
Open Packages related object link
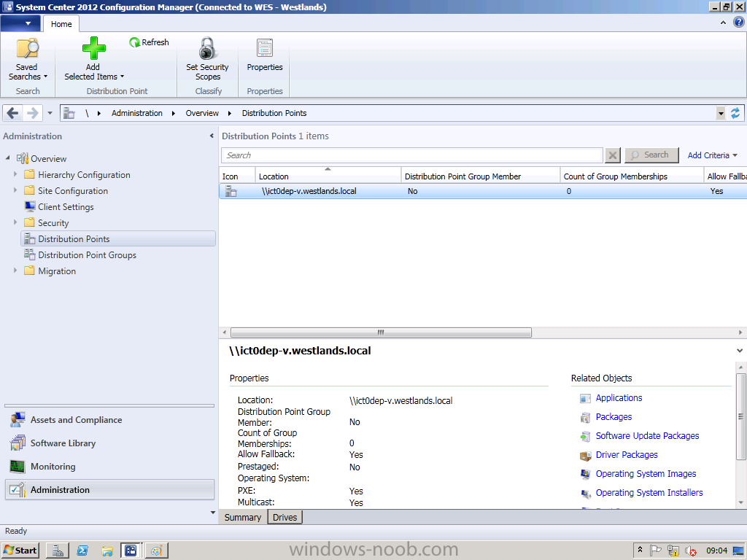click(614, 417)
